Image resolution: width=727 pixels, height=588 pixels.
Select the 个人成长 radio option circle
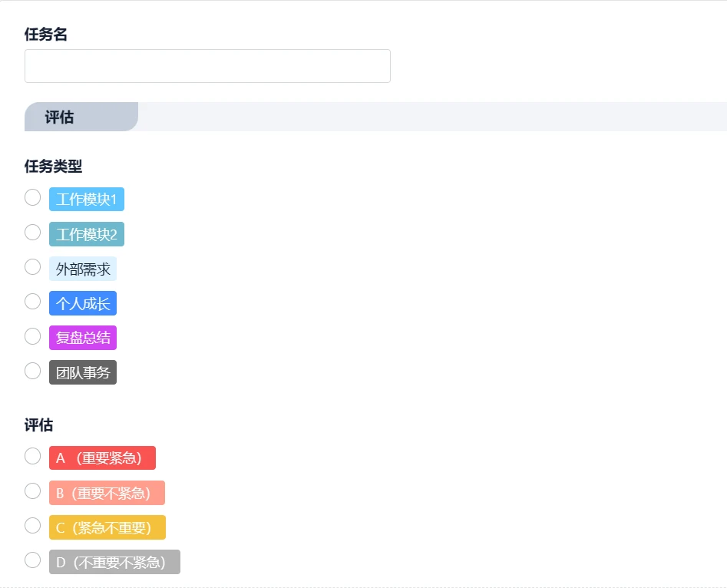click(32, 302)
